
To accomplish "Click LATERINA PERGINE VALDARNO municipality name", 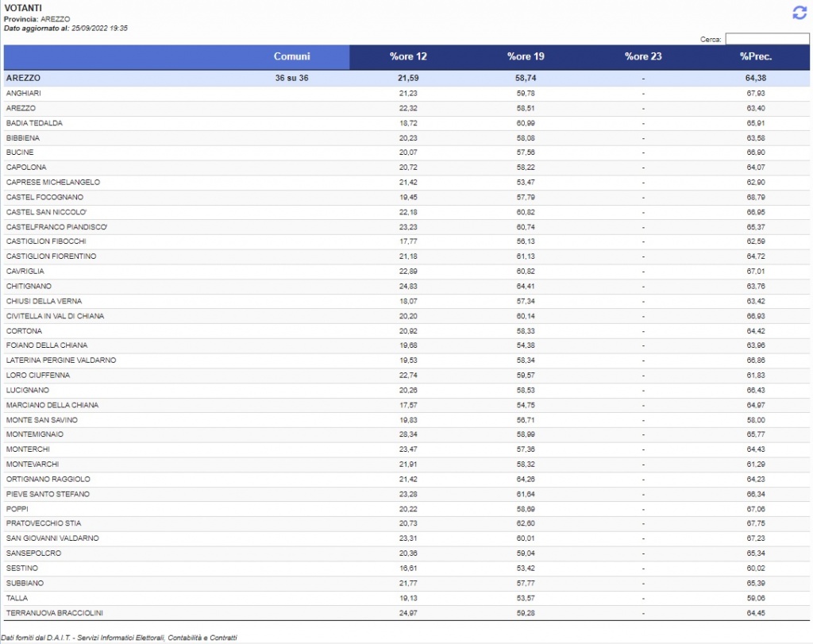I will 61,361.
